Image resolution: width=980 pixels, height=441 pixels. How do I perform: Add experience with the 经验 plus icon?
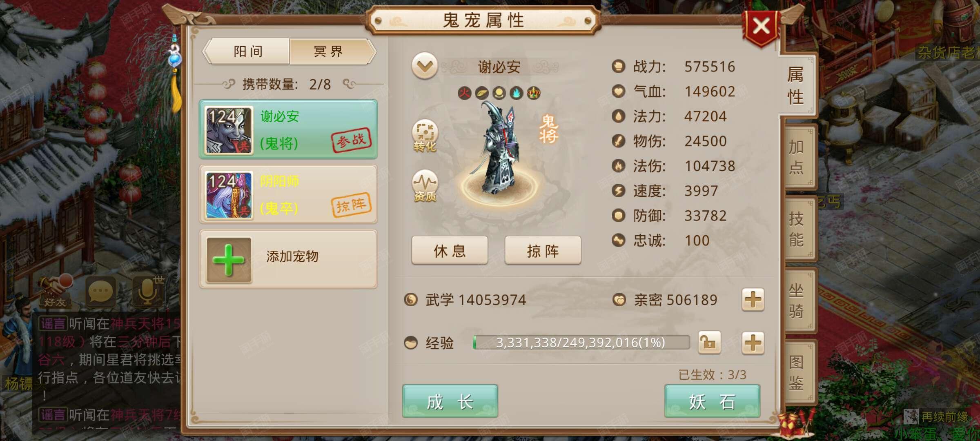pos(753,343)
